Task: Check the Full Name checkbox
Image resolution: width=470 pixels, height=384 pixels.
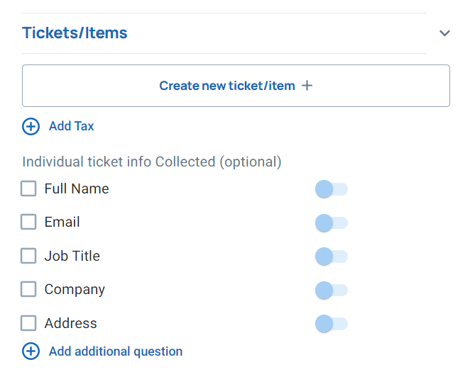Action: [28, 189]
